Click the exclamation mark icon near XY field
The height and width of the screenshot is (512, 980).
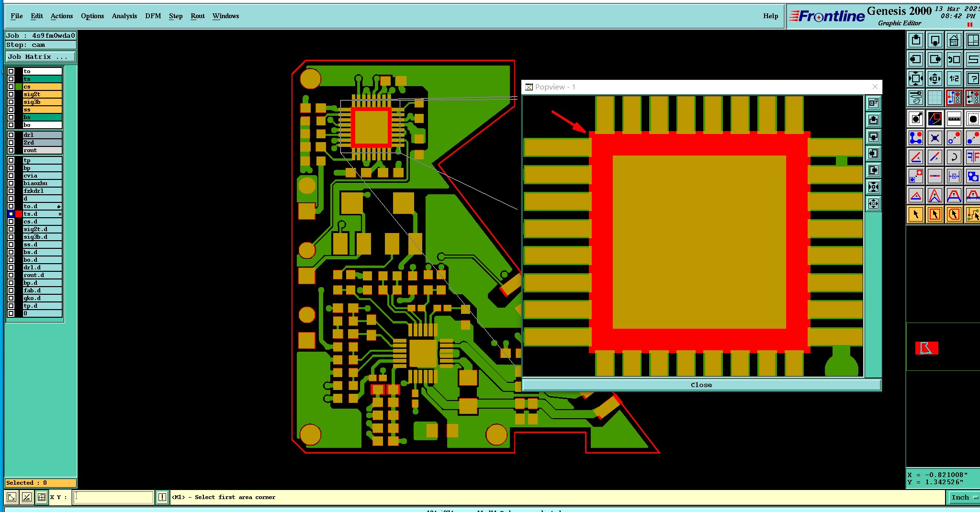pos(162,497)
